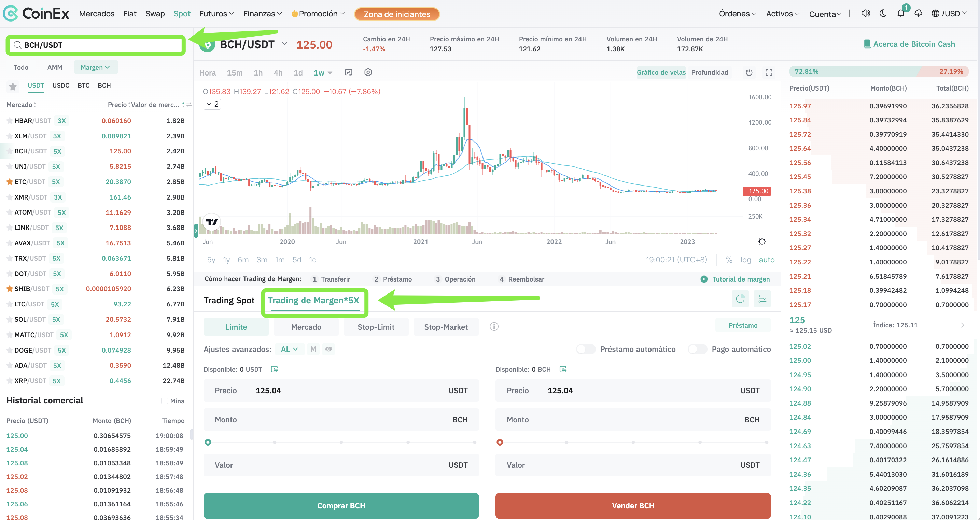Toggle auto scale on chart
The height and width of the screenshot is (520, 980).
(767, 260)
